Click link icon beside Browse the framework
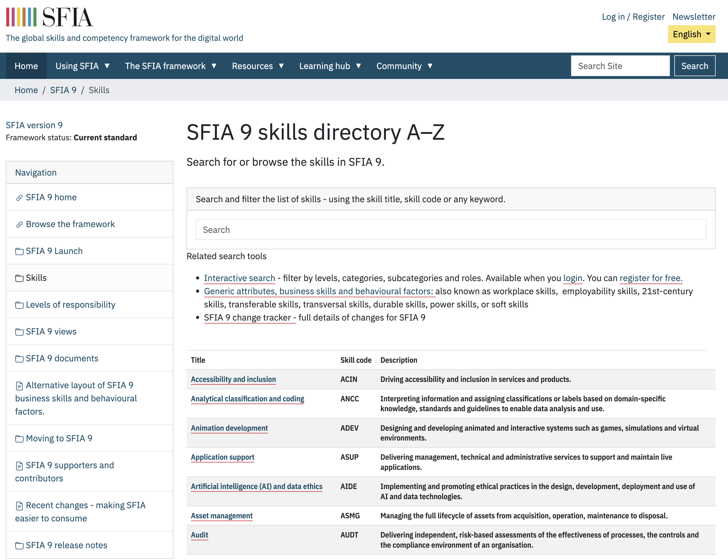The width and height of the screenshot is (728, 560). coord(19,225)
